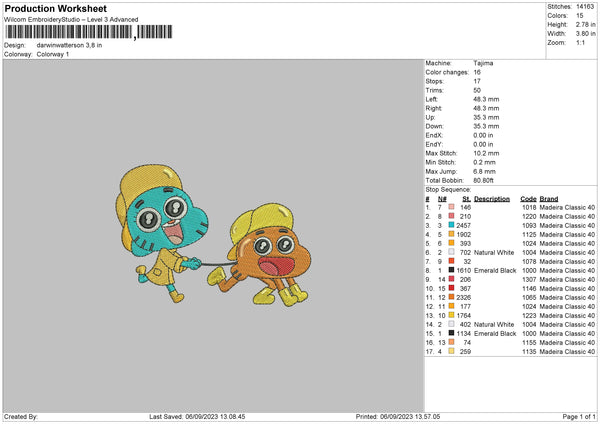The width and height of the screenshot is (600, 424).
Task: Click the design name 'darwinwatterson 3,8 in'
Action: pos(69,45)
